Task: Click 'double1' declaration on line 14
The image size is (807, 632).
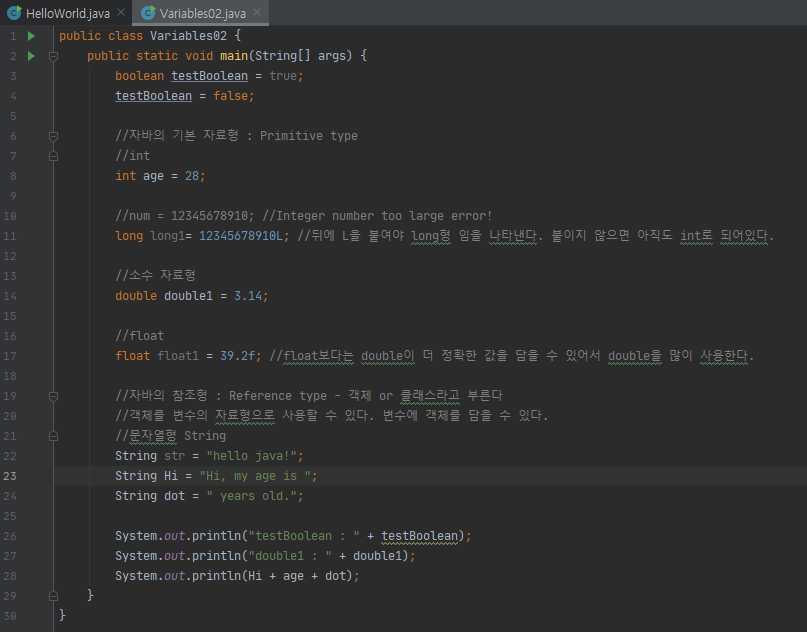Action: 188,296
